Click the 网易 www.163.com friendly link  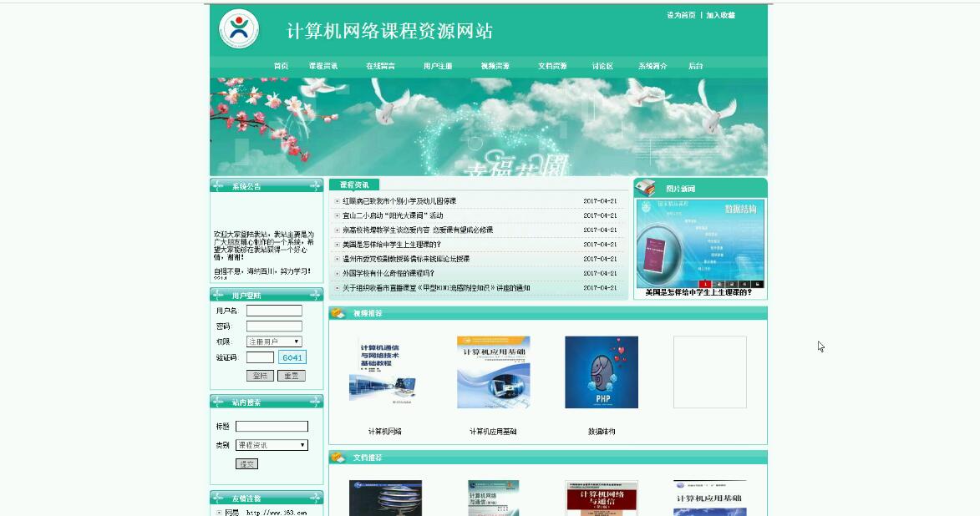click(x=267, y=513)
